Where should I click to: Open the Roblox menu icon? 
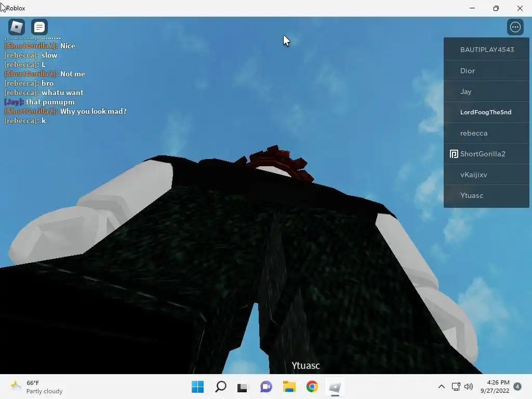click(x=16, y=27)
